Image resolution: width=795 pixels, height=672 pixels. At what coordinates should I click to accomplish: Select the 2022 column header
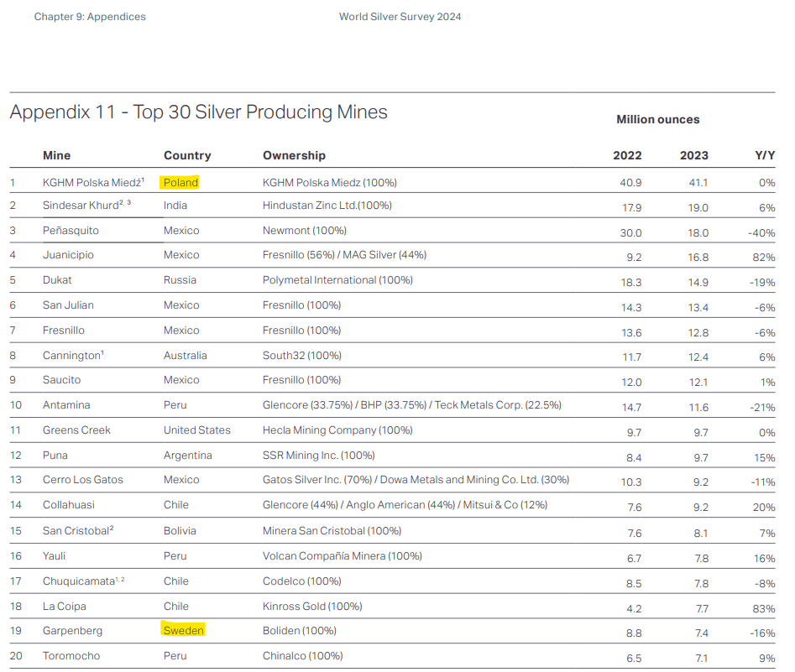tap(627, 155)
